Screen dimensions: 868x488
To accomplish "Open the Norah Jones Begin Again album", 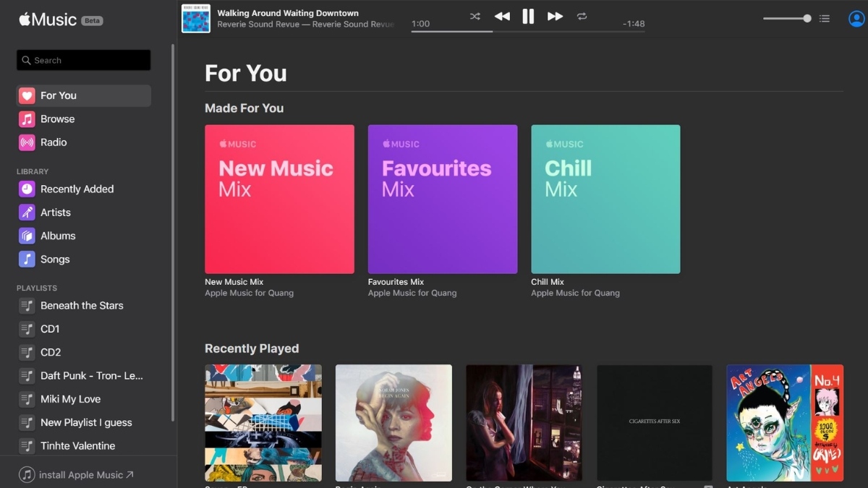I will [393, 423].
